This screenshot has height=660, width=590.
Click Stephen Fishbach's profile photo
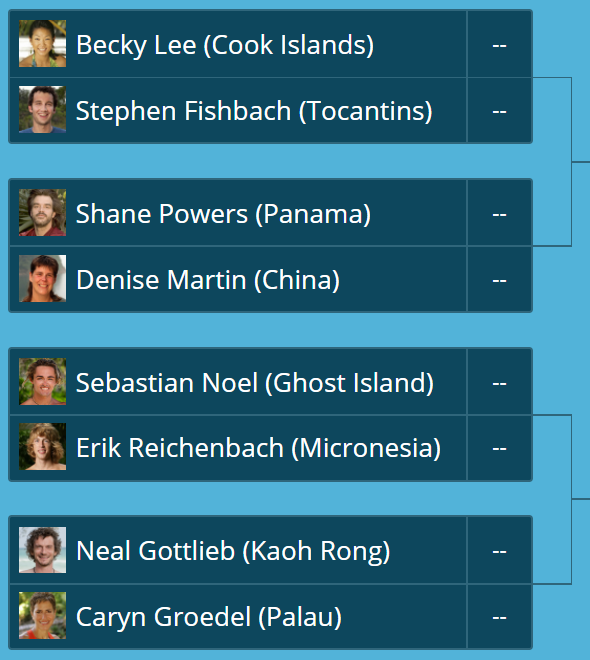[43, 109]
